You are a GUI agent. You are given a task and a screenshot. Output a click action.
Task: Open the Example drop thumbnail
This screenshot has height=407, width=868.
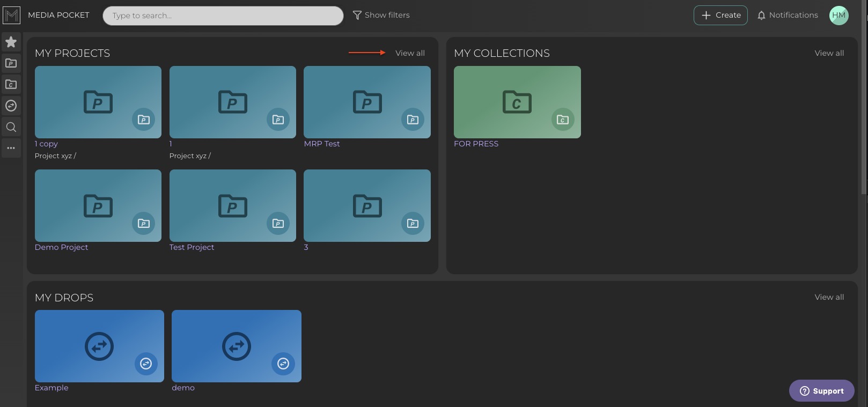tap(99, 346)
